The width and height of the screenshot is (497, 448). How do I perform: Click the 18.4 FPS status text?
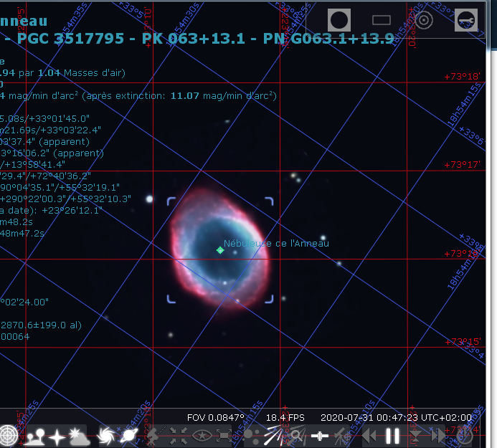(285, 418)
